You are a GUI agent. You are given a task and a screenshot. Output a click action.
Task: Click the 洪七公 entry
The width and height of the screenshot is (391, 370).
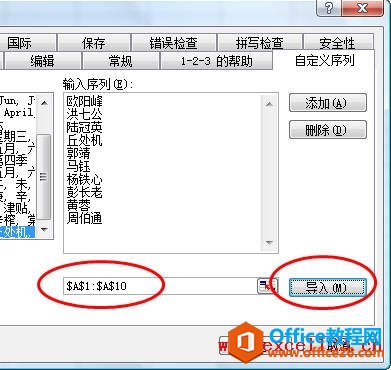(x=84, y=114)
